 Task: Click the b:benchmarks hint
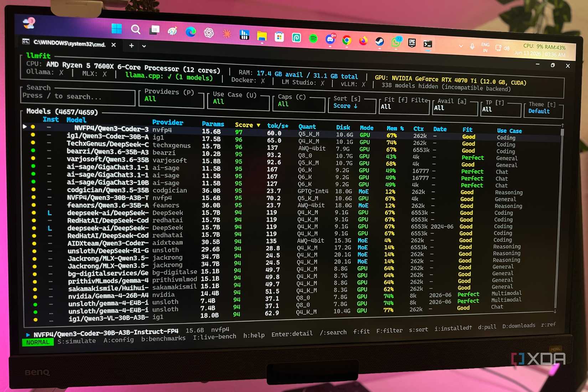[163, 339]
